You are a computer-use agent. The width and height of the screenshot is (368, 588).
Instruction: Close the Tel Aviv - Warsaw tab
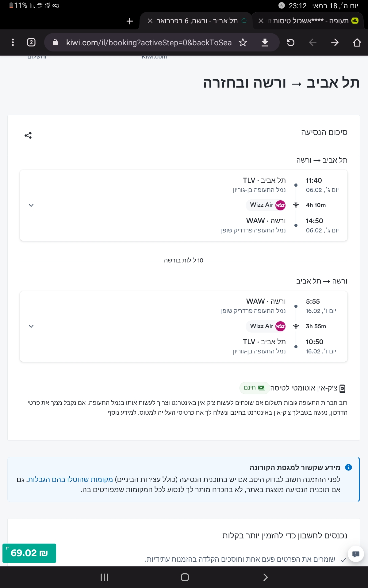[x=150, y=21]
